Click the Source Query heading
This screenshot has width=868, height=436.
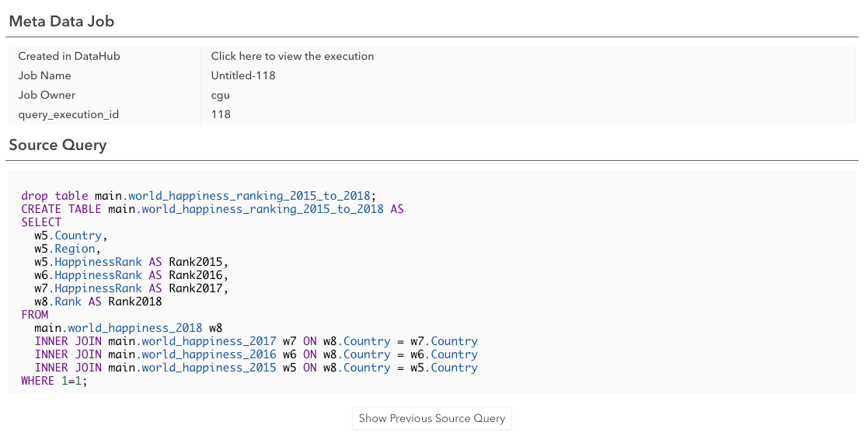pyautogui.click(x=58, y=145)
